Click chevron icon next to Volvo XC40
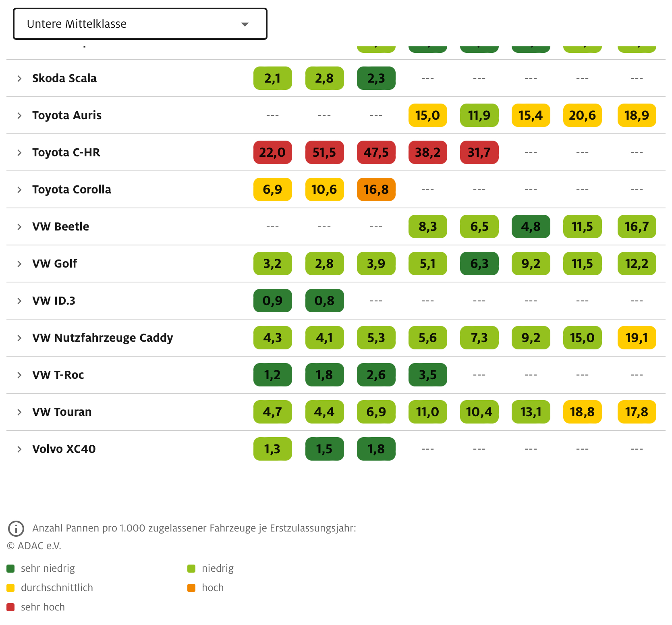 click(x=19, y=449)
